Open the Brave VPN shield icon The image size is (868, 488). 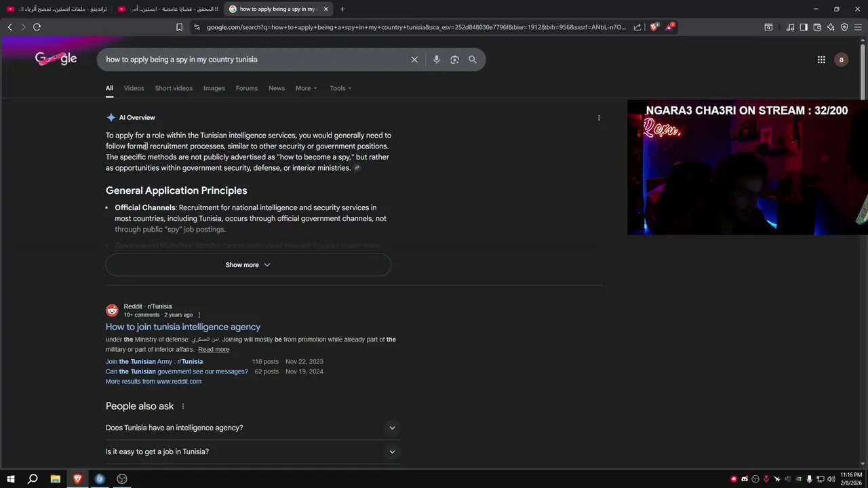(844, 27)
